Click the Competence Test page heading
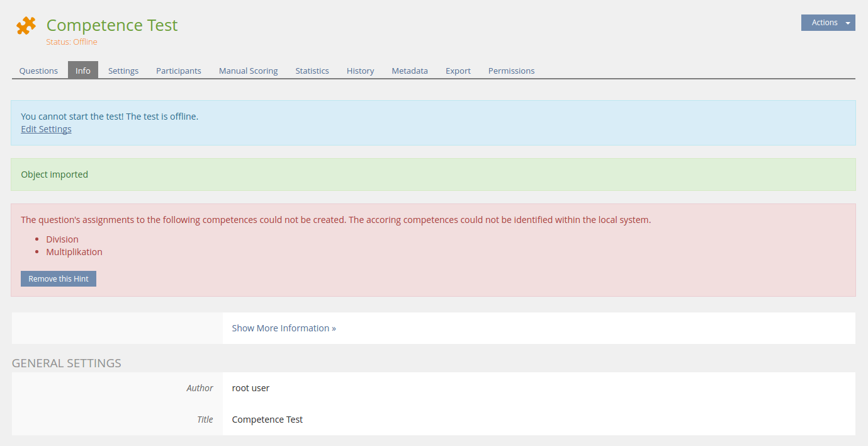 112,25
